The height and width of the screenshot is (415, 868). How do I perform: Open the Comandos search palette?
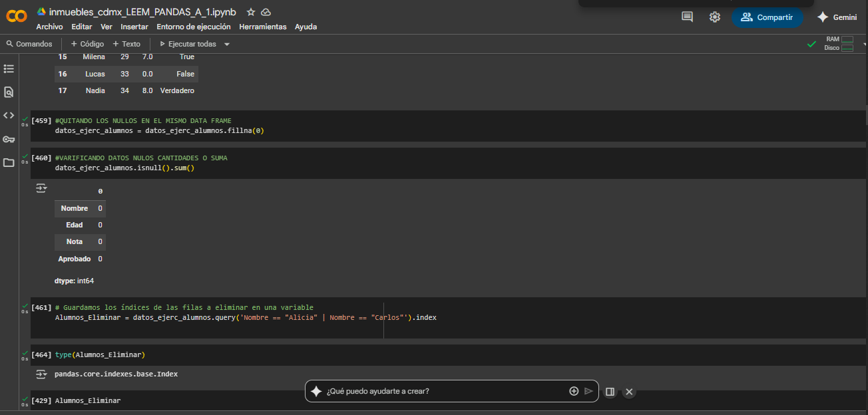point(29,44)
